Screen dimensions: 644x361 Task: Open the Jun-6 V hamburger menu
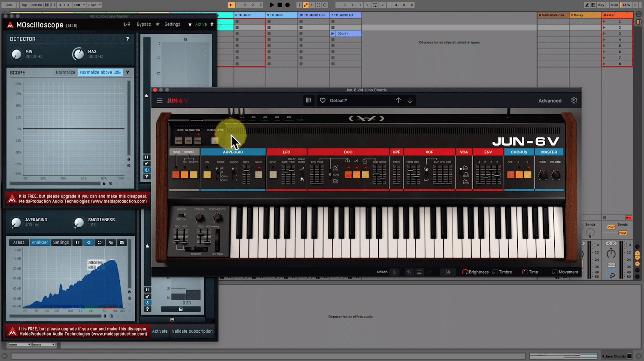tap(159, 101)
